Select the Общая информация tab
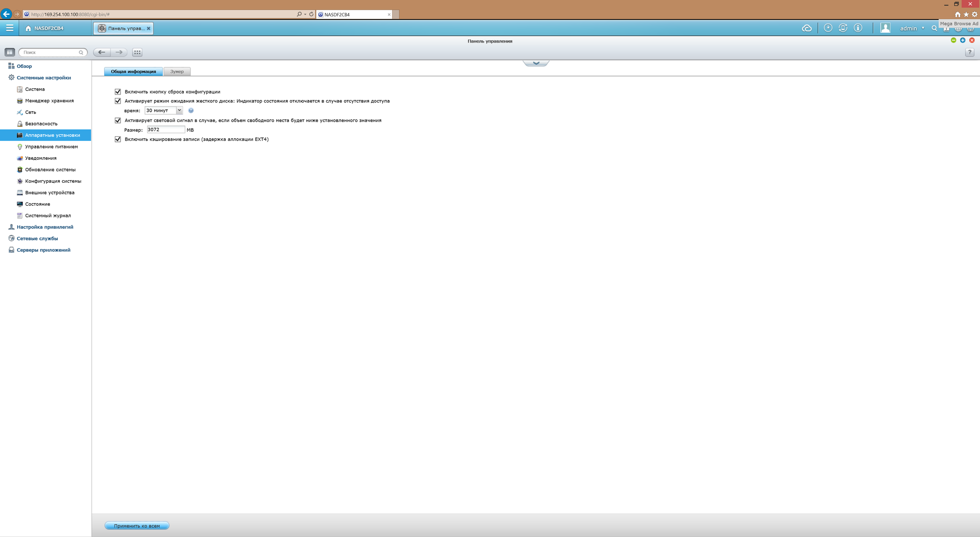 133,71
